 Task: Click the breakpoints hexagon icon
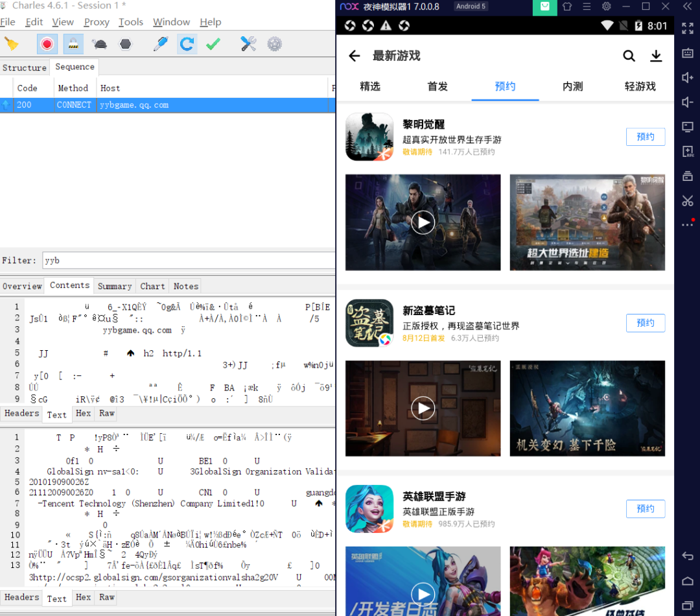tap(126, 44)
